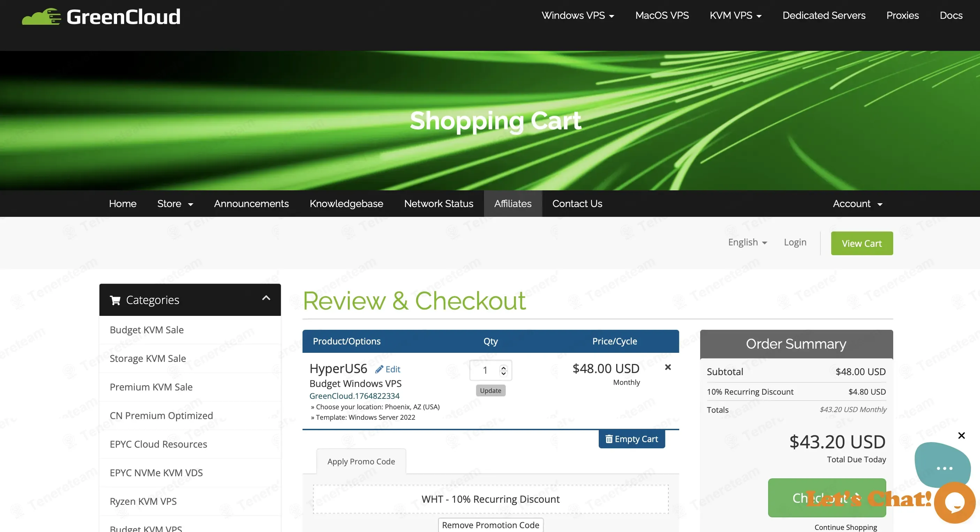Decrease the HyperUS6 quantity with down arrow
Screen dimensions: 980x532
tap(503, 373)
